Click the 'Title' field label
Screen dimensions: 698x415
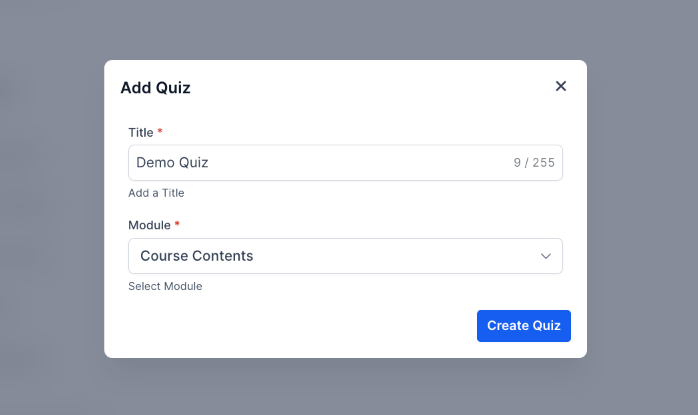[x=140, y=132]
